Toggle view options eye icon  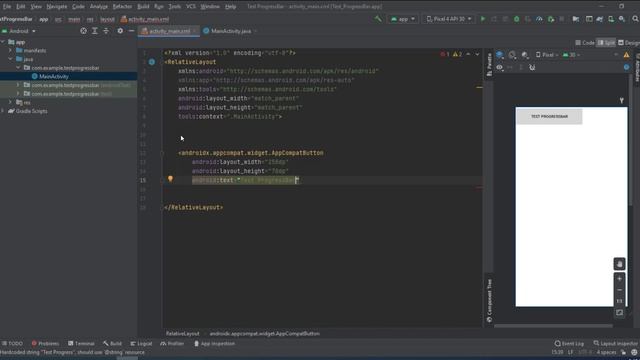[x=500, y=67]
